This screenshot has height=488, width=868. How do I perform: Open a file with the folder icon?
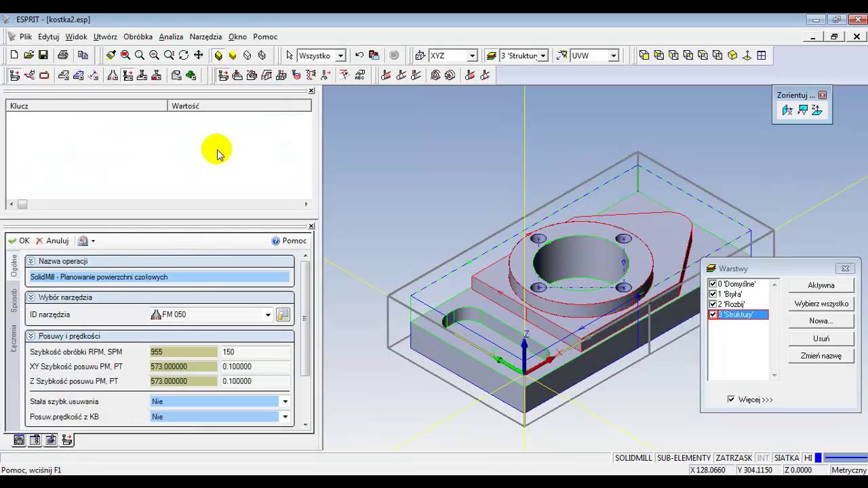[x=28, y=55]
